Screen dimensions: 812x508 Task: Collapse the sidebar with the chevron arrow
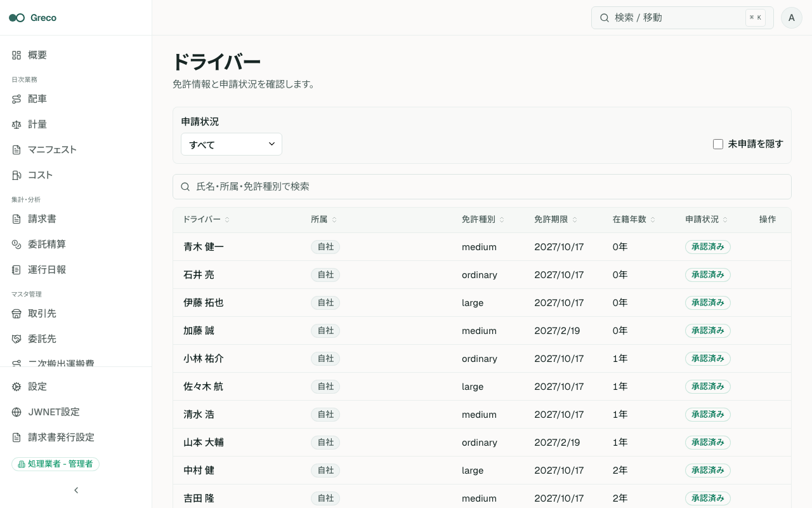coord(76,490)
